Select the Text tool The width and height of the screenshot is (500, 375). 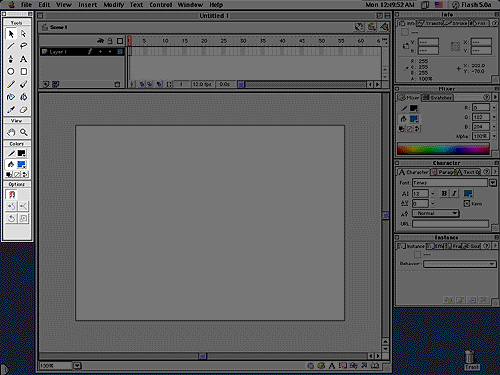coord(23,59)
